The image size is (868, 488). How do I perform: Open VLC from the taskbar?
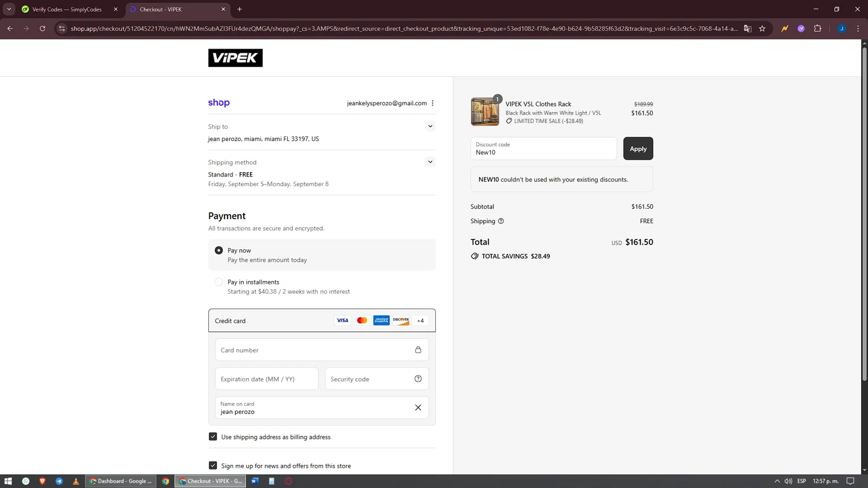(76, 481)
